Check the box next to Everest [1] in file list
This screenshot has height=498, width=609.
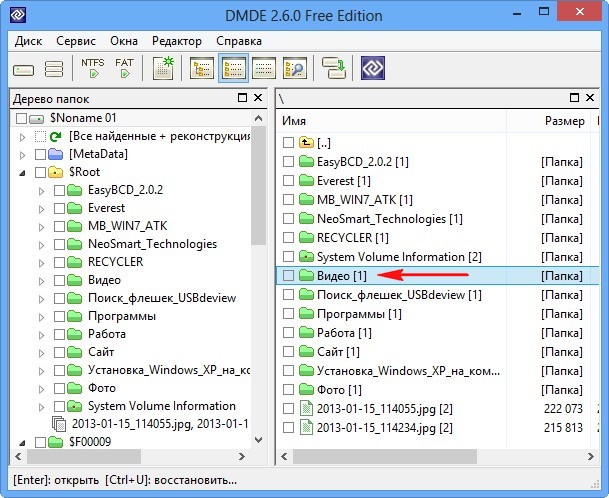coord(288,181)
